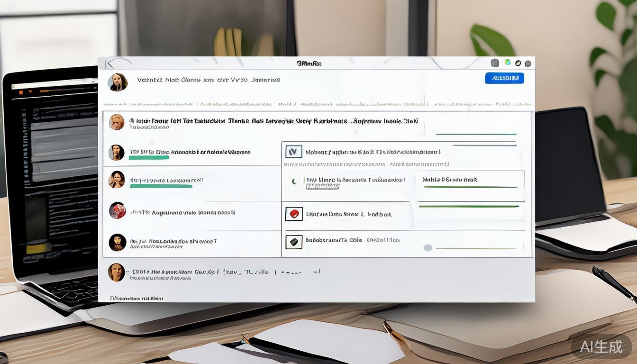637x364 pixels.
Task: Click the avatar below the list box
Action: tap(116, 273)
